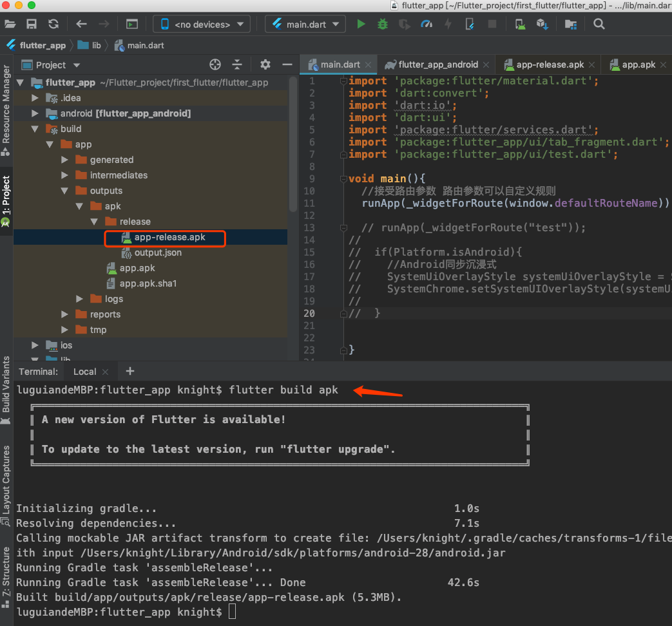Click the Search Everywhere magnifier icon
The height and width of the screenshot is (626, 672).
(x=599, y=24)
